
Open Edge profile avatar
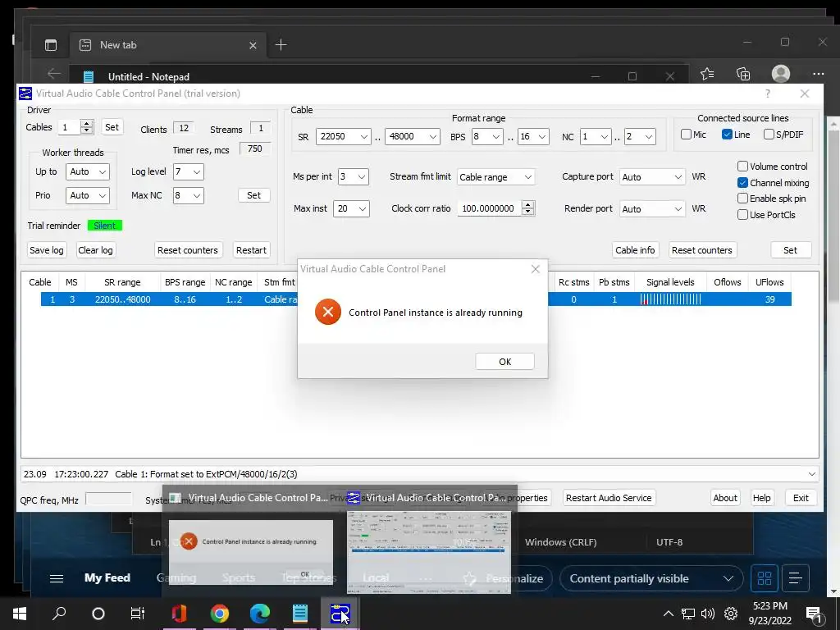[781, 73]
